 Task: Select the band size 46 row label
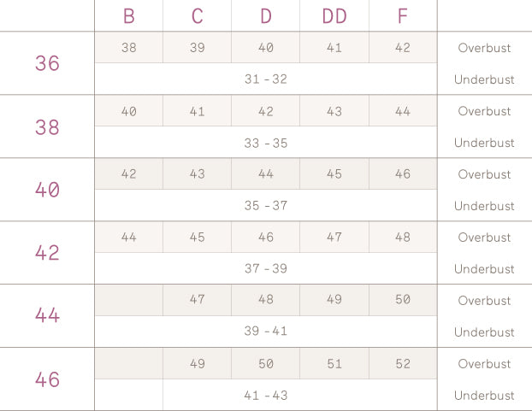click(x=47, y=379)
